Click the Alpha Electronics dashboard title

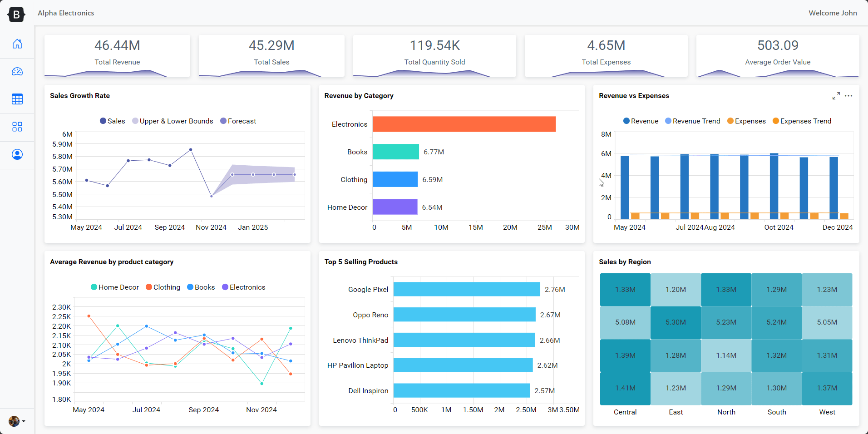pyautogui.click(x=66, y=13)
